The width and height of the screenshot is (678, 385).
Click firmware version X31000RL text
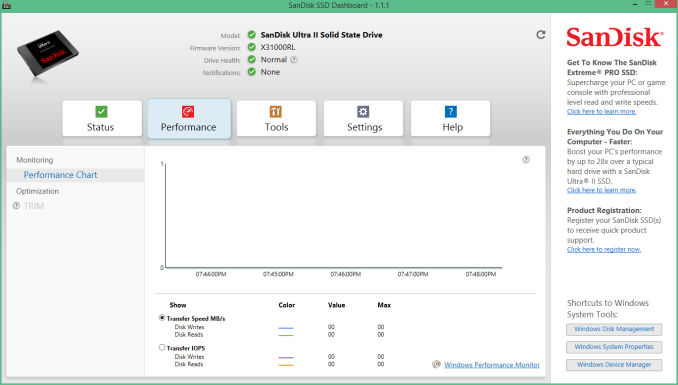pyautogui.click(x=278, y=47)
